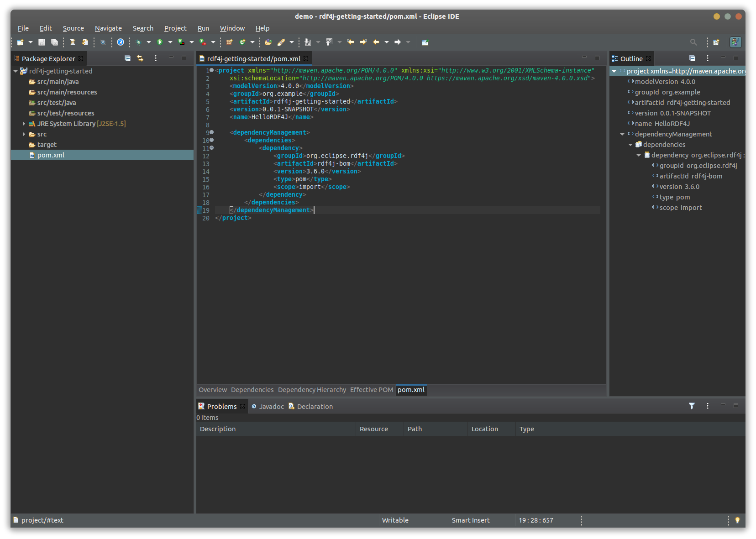
Task: Fold the dependency element at line 11
Action: coord(211,148)
